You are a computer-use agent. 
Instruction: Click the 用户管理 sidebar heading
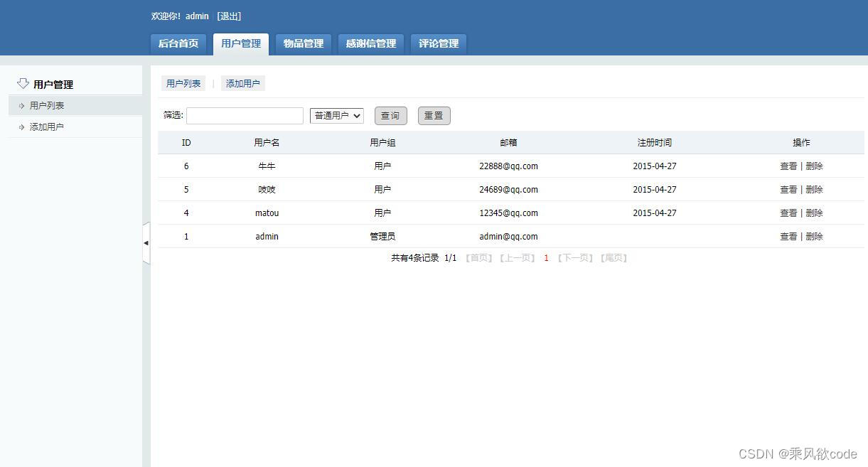coord(53,85)
